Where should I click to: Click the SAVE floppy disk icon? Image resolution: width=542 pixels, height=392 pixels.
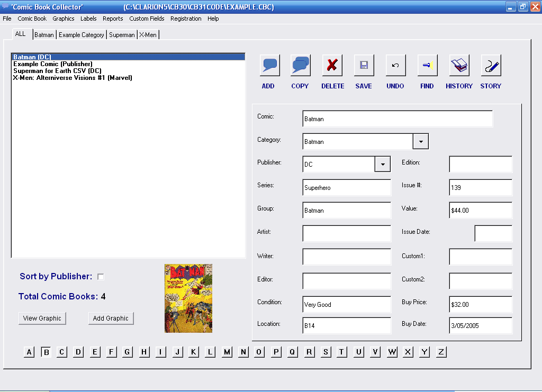pyautogui.click(x=364, y=66)
